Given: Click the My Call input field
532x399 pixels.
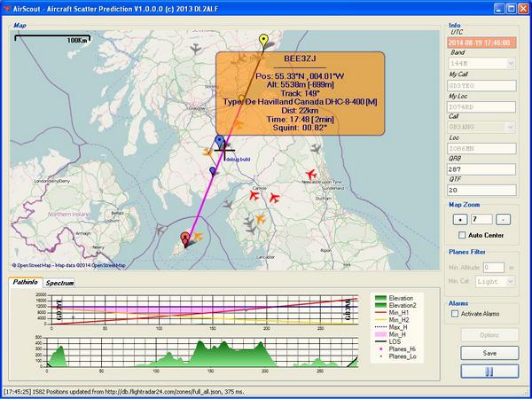Looking at the screenshot, I should (x=481, y=85).
